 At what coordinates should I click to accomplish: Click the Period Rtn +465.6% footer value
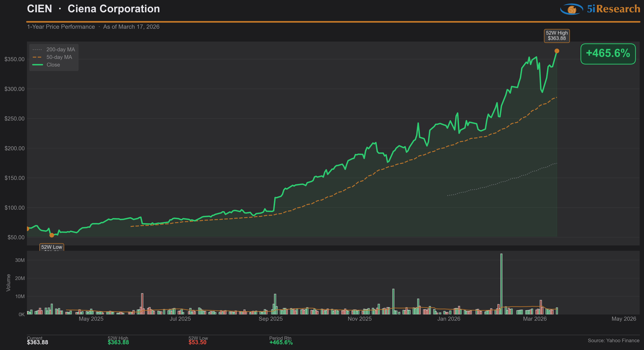click(x=281, y=342)
